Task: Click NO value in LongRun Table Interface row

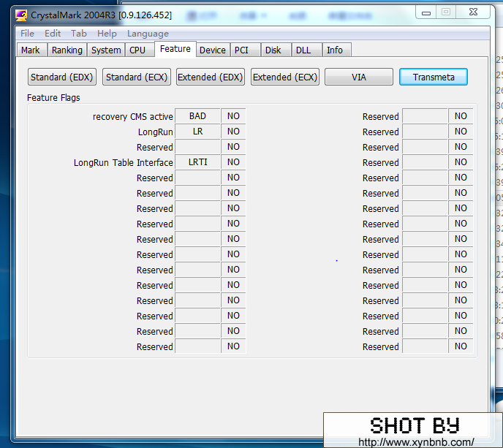Action: [233, 162]
